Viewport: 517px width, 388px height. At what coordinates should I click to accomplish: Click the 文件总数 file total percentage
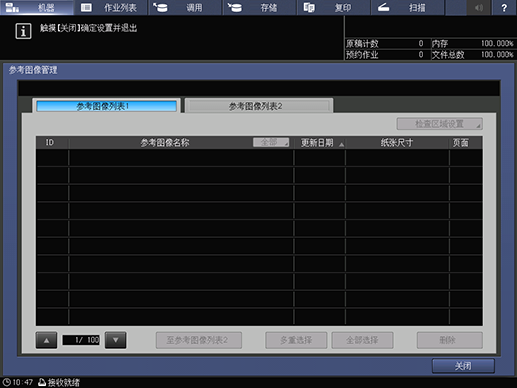tap(497, 54)
